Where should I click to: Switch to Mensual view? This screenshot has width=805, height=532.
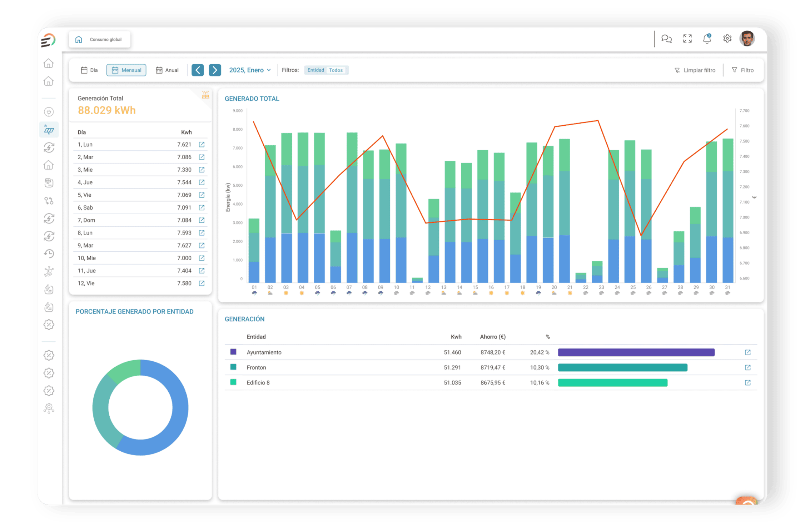pyautogui.click(x=126, y=70)
